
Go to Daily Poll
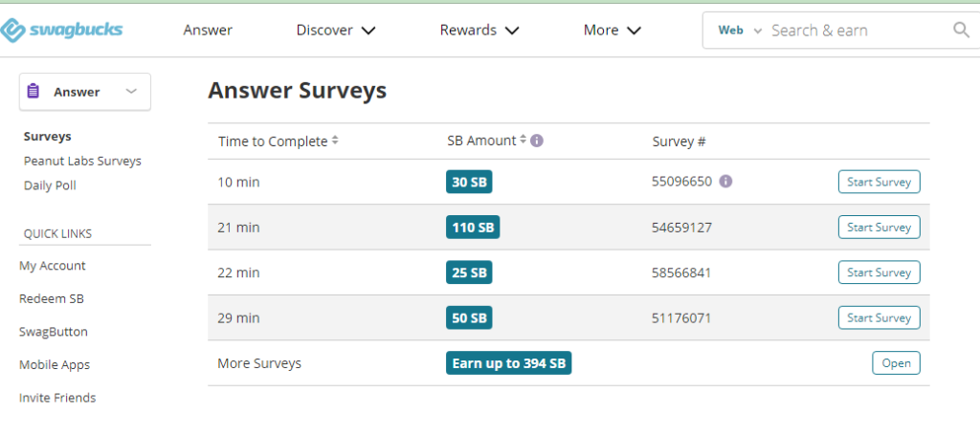(x=50, y=185)
